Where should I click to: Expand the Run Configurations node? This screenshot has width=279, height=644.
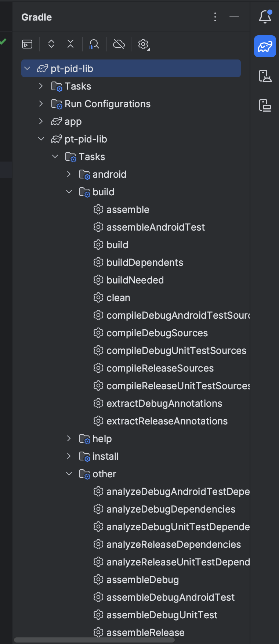pyautogui.click(x=41, y=104)
